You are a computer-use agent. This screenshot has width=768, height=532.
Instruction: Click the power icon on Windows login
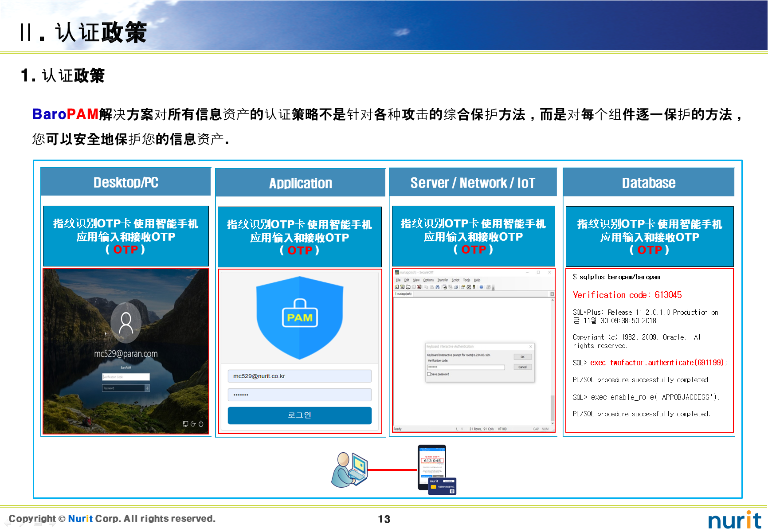pos(201,424)
